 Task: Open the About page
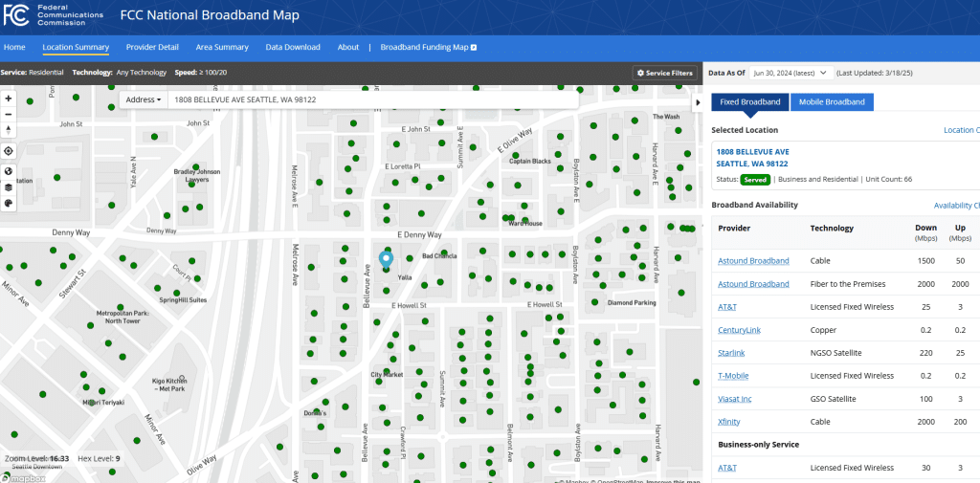click(348, 47)
